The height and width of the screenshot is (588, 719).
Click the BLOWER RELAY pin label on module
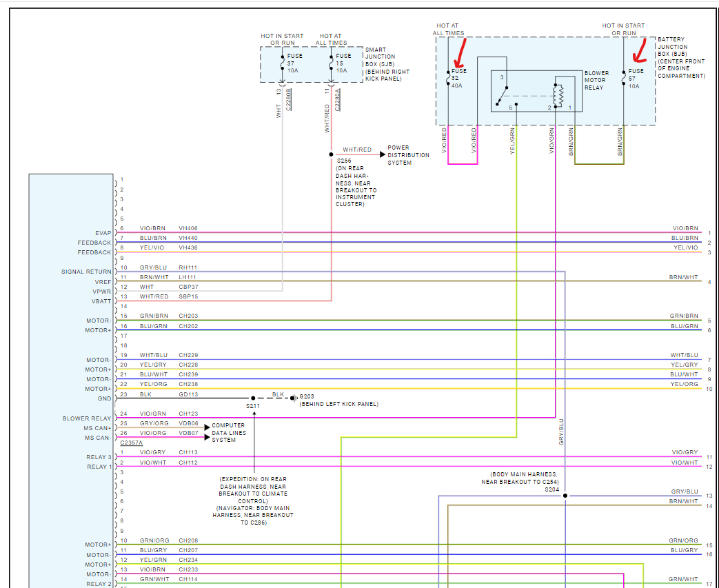coord(87,418)
